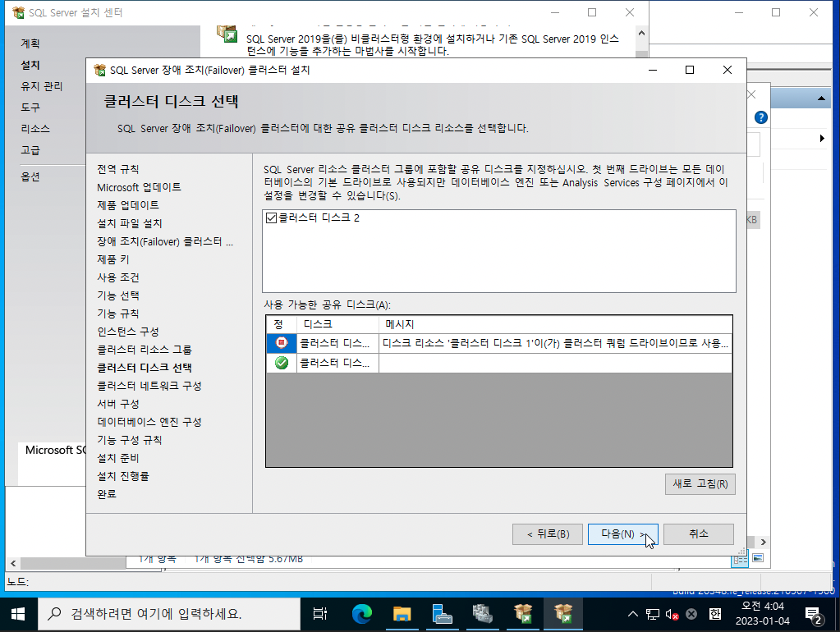840x632 pixels.
Task: Check the 클러스터 디스크 2 checkbox
Action: pos(271,218)
